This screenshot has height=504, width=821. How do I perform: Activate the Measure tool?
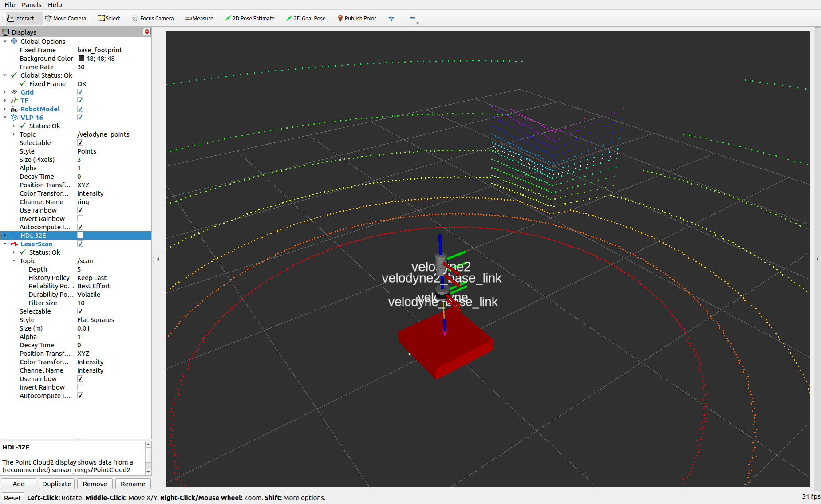199,18
